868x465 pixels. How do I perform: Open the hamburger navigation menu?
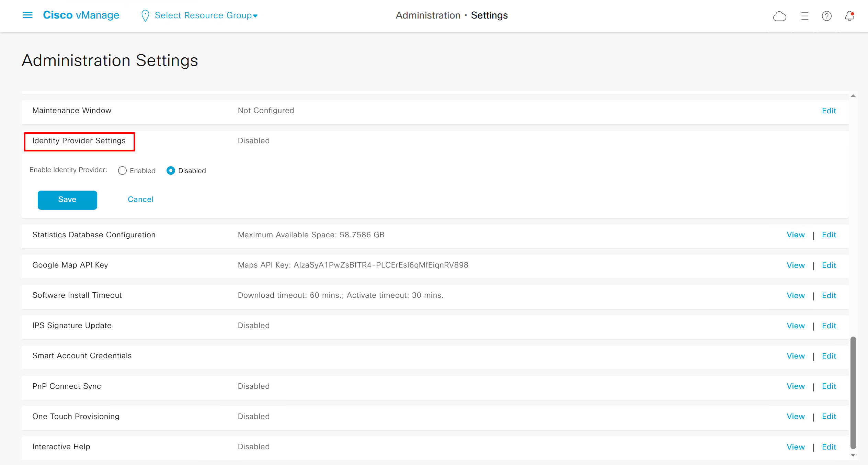[x=27, y=15]
